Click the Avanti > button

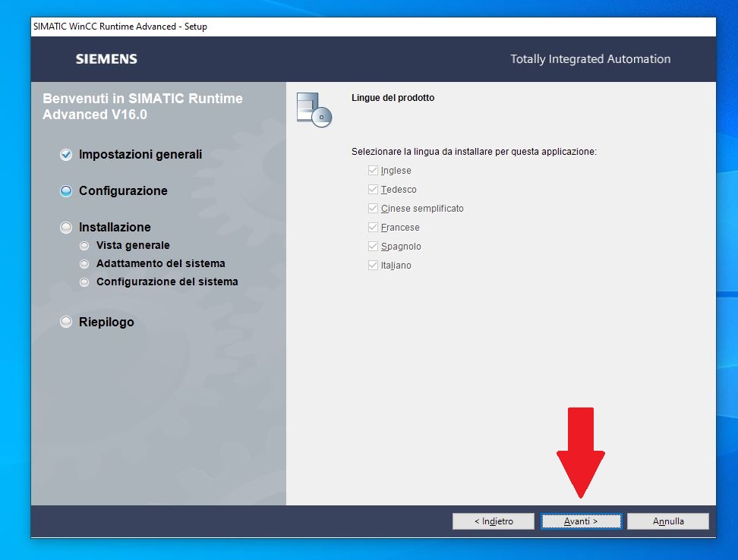click(x=581, y=521)
